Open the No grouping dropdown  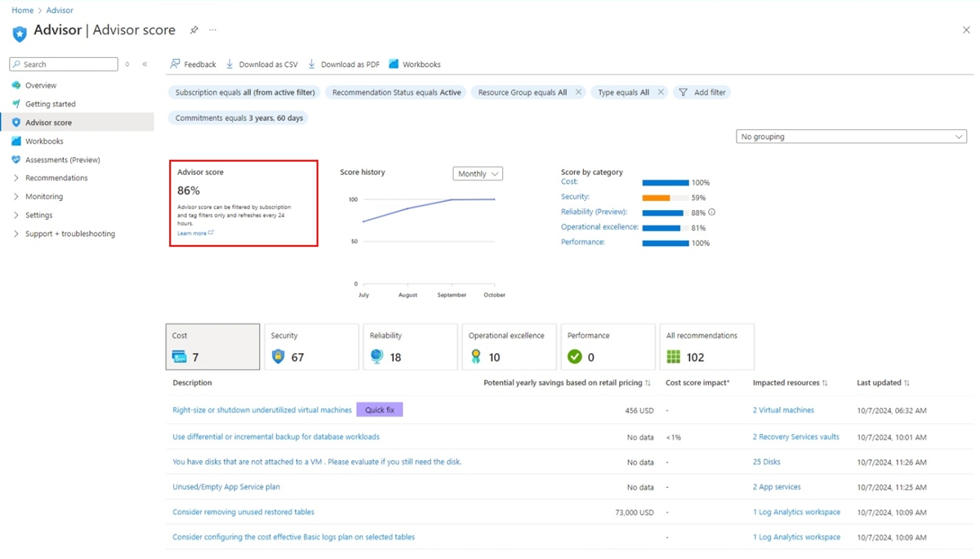click(x=850, y=136)
